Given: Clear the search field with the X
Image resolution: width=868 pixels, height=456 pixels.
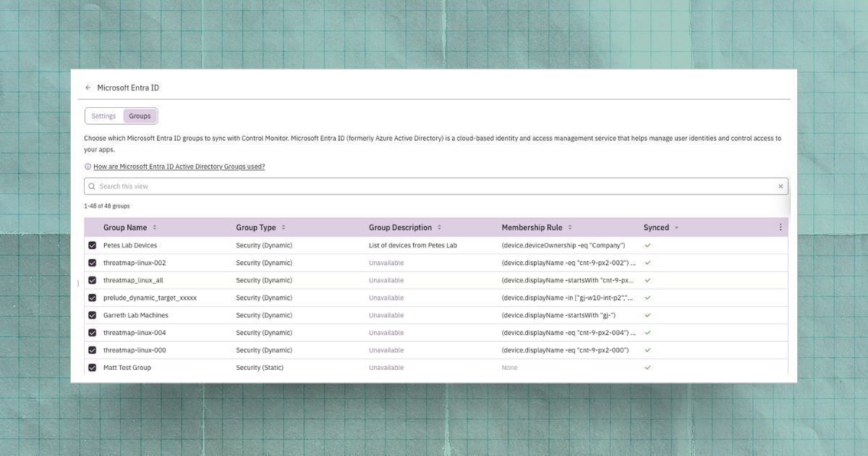Looking at the screenshot, I should click(780, 186).
